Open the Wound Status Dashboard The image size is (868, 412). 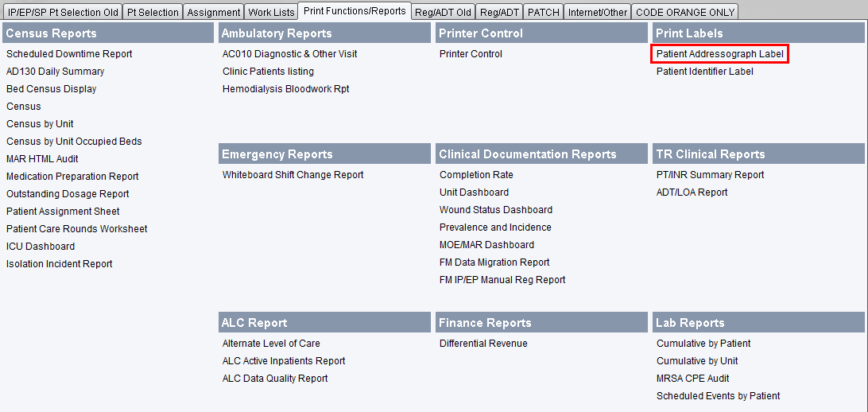(495, 210)
